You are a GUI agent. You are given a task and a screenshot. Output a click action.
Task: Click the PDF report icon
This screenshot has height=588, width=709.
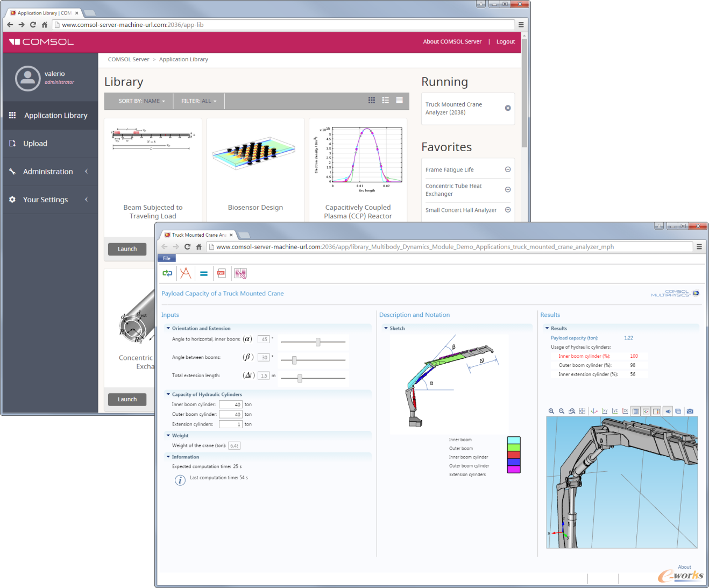(x=221, y=273)
